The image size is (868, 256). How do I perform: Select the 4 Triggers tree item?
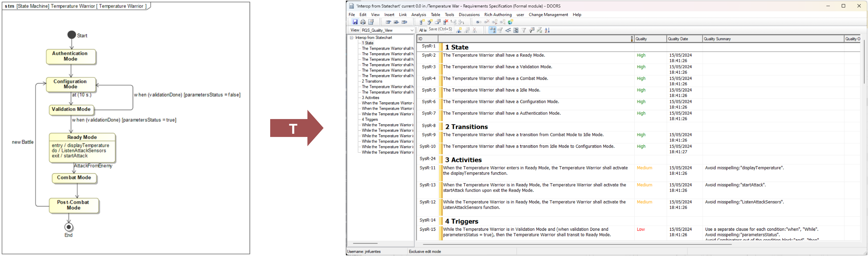[370, 120]
